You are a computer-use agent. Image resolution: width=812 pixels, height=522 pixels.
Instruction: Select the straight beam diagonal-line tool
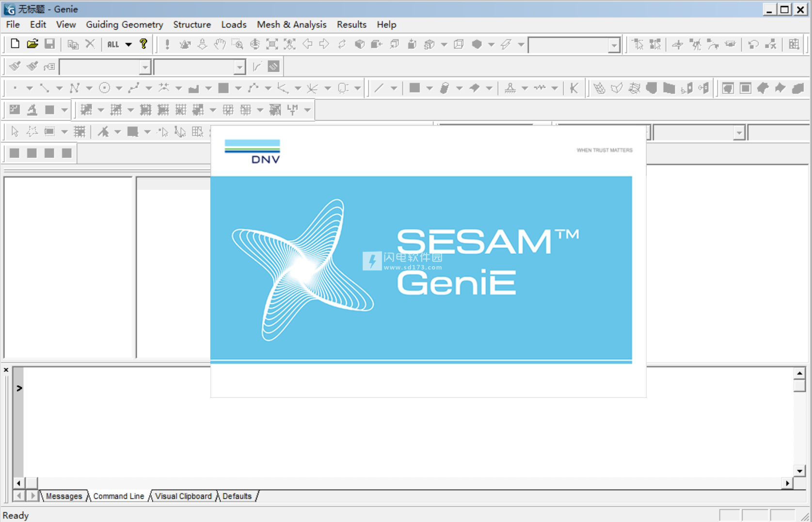point(379,88)
